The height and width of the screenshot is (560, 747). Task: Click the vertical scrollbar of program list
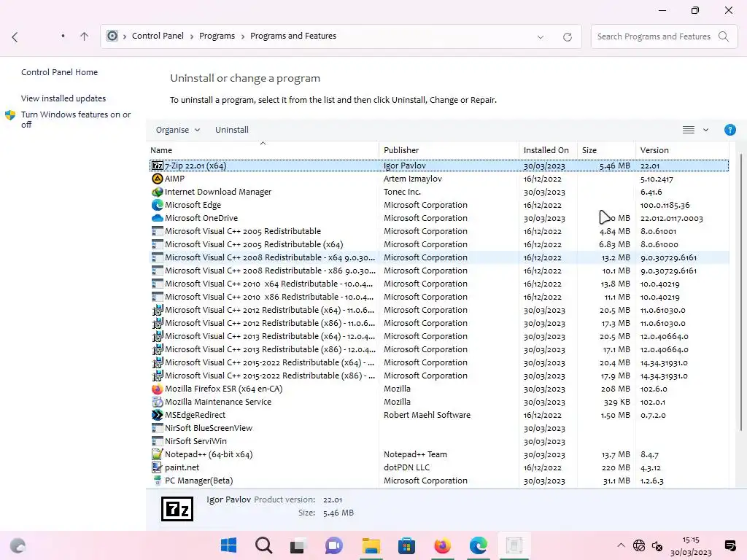[x=740, y=292]
